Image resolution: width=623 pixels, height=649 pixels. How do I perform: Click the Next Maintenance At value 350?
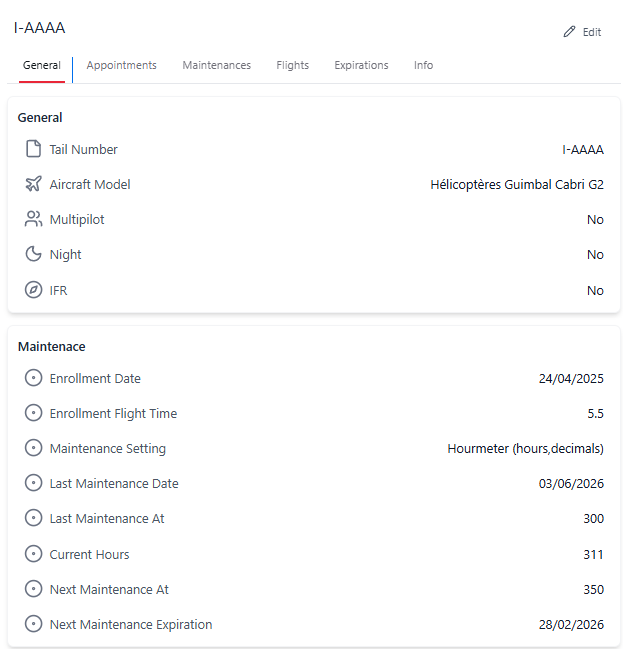593,589
